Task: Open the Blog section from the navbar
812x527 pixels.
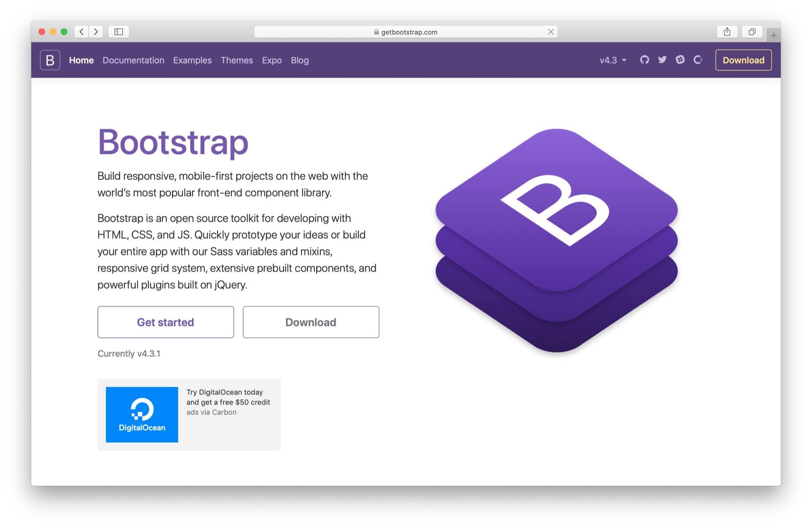Action: pos(300,60)
